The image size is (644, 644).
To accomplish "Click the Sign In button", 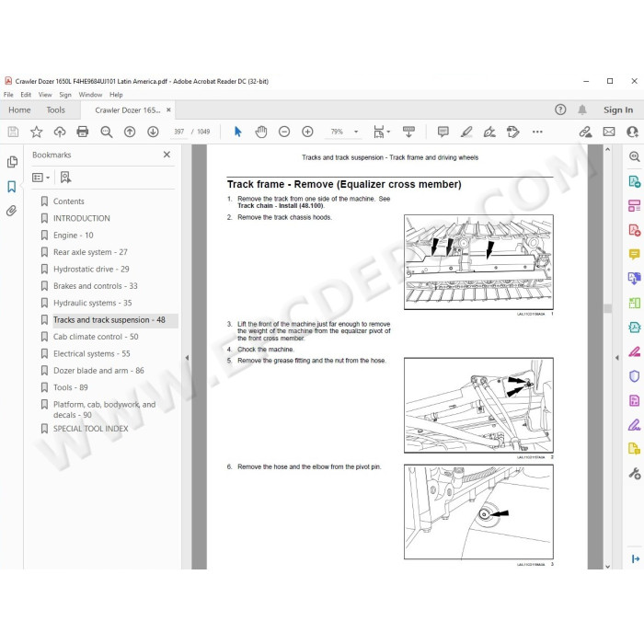I will pos(617,109).
